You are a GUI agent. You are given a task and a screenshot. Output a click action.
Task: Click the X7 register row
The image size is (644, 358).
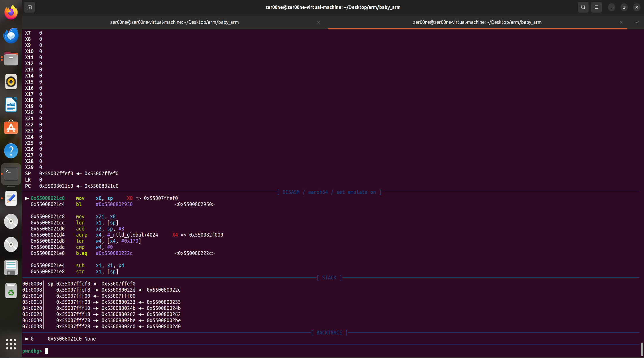[x=33, y=33]
